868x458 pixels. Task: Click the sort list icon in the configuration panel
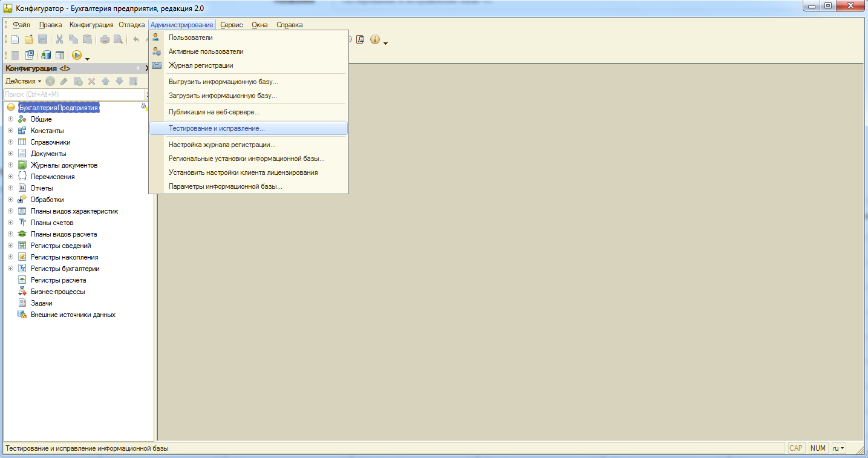tap(134, 81)
